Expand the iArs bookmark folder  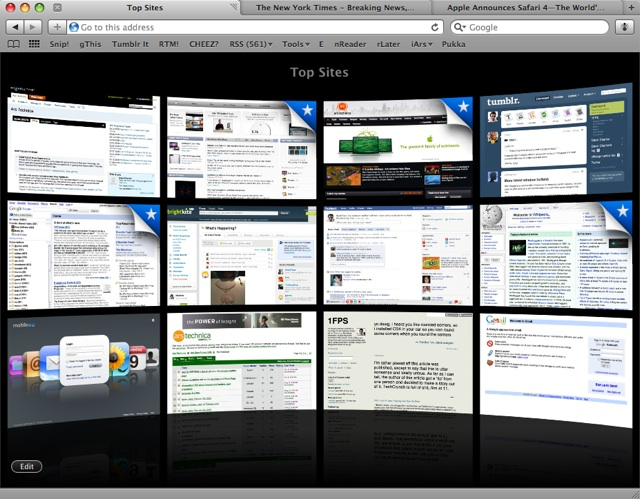point(422,44)
